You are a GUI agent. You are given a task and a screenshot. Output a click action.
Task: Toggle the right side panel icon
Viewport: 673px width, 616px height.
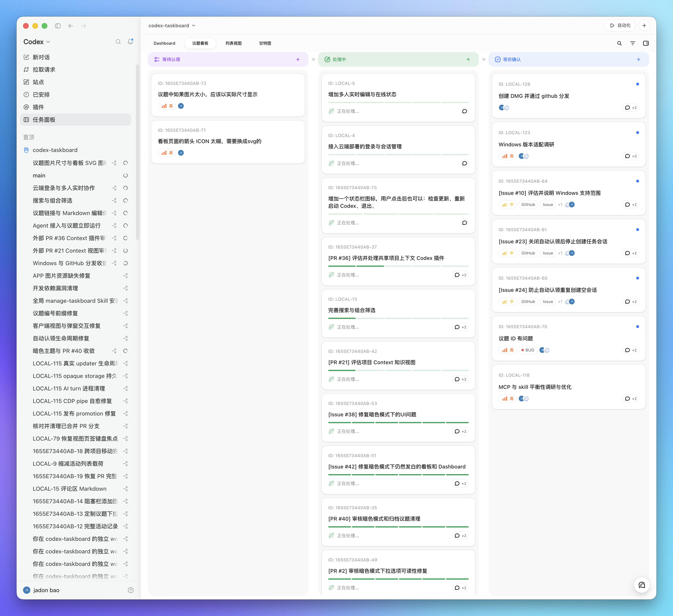pyautogui.click(x=646, y=43)
